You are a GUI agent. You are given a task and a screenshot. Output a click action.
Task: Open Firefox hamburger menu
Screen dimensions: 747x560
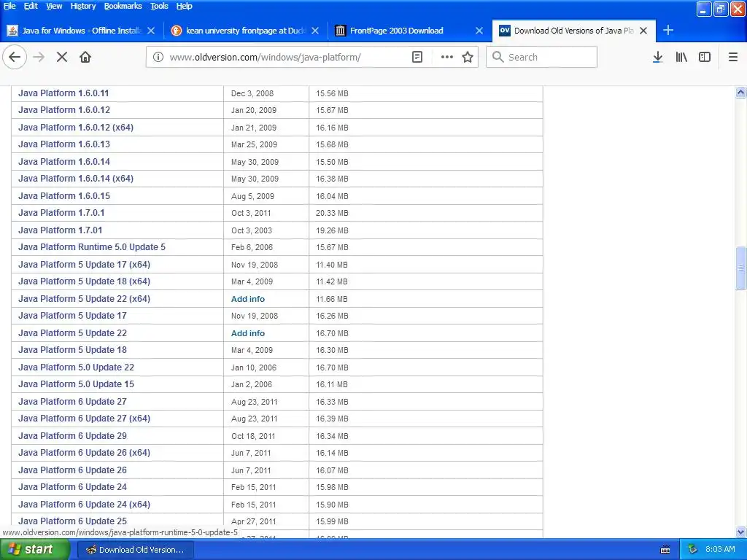(x=732, y=57)
